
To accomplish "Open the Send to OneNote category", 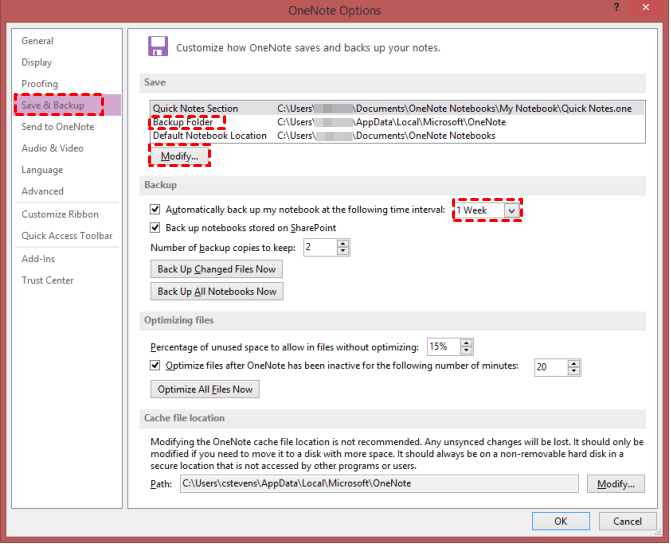I will click(x=58, y=127).
